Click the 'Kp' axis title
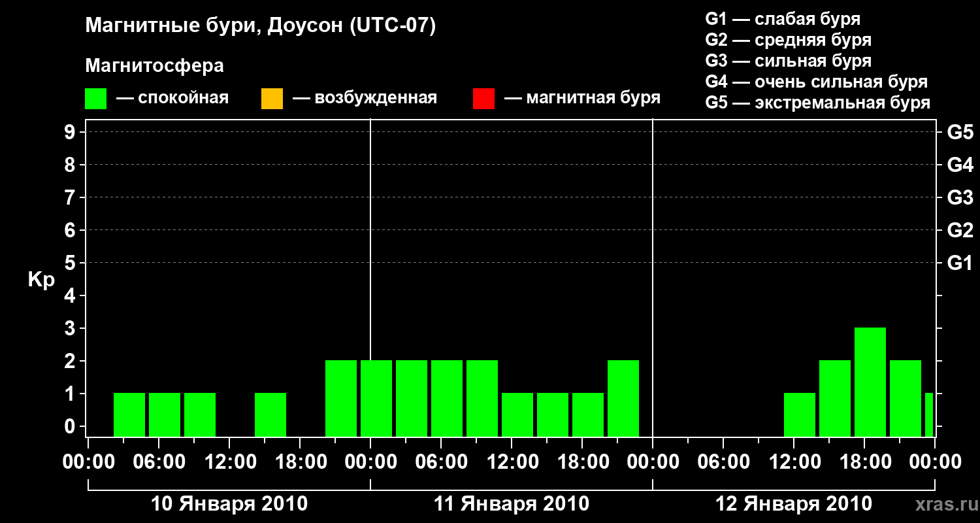 (x=41, y=280)
